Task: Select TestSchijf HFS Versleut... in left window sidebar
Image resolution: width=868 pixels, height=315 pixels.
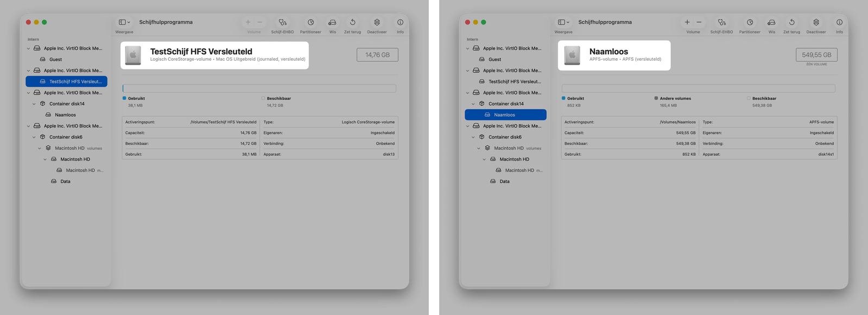Action: click(x=66, y=81)
